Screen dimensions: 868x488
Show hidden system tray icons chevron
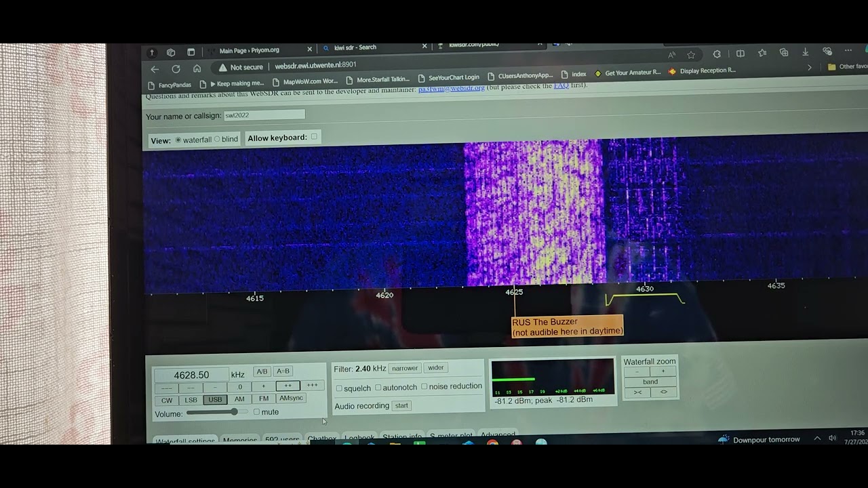[816, 439]
